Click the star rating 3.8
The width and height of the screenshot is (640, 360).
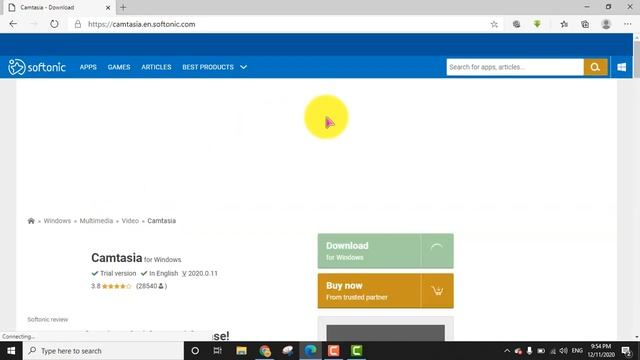pyautogui.click(x=111, y=286)
